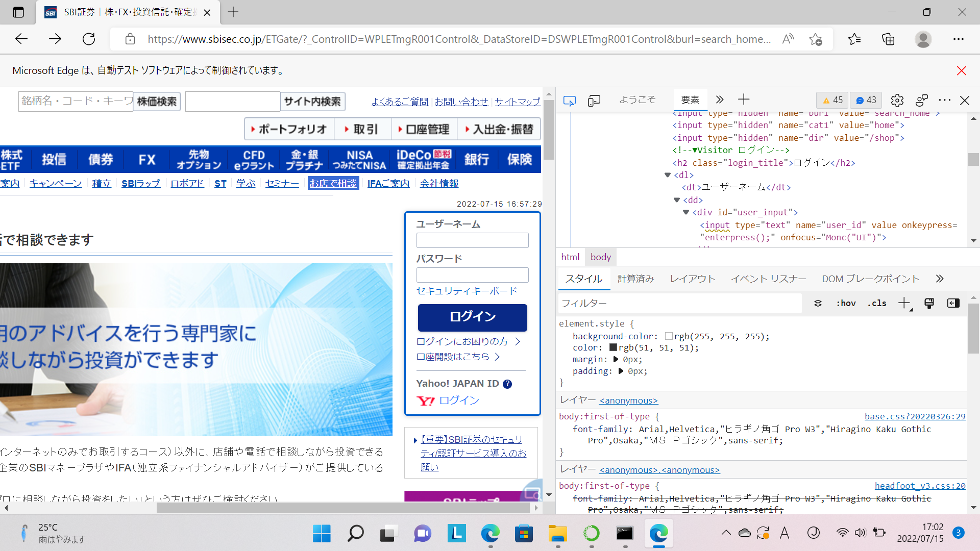Toggle computed styles sidebar pane icon
The height and width of the screenshot is (551, 980).
(953, 303)
